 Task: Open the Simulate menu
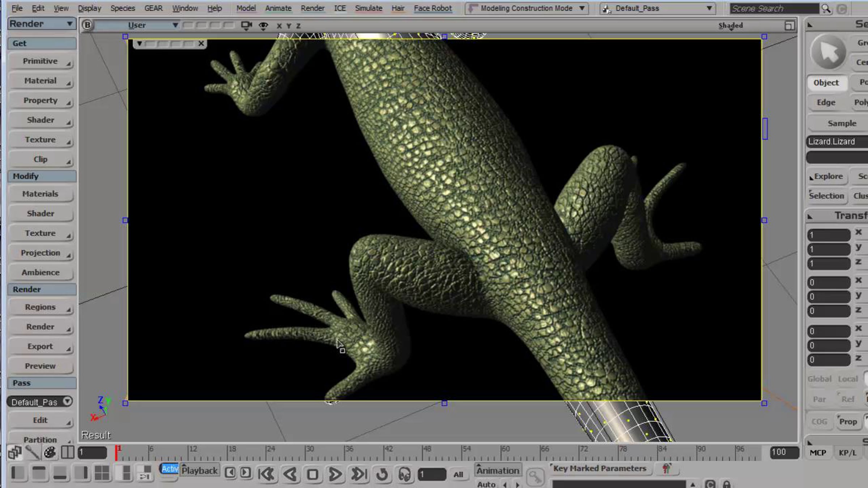pyautogui.click(x=368, y=8)
